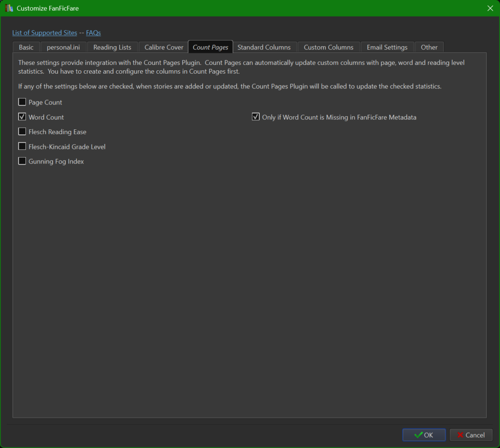Disable the Word Count checkbox
This screenshot has width=500, height=448.
[x=21, y=117]
